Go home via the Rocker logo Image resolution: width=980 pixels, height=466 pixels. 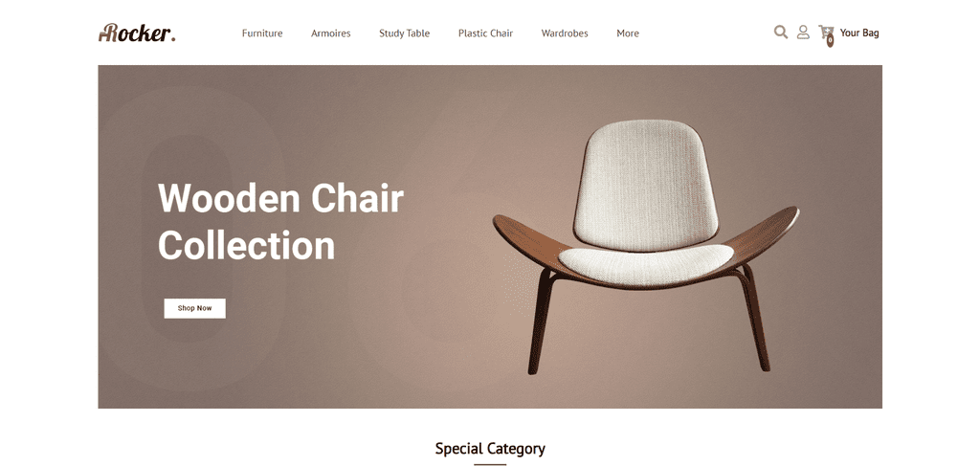(x=137, y=33)
